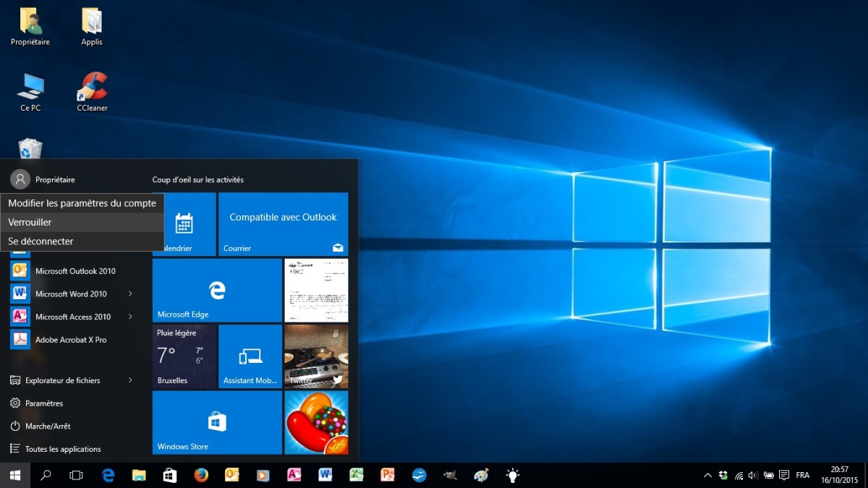Image resolution: width=868 pixels, height=488 pixels.
Task: Click the Windows Start button
Action: tap(14, 475)
